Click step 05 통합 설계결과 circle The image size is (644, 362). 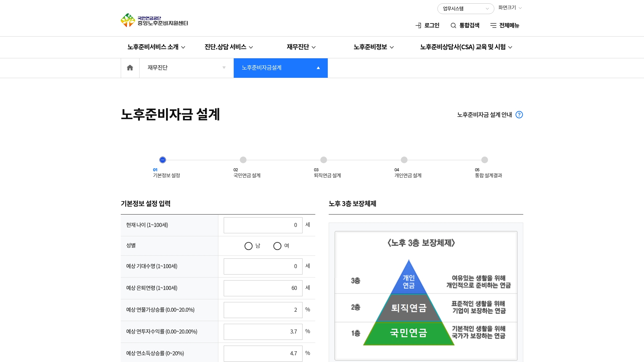click(485, 160)
